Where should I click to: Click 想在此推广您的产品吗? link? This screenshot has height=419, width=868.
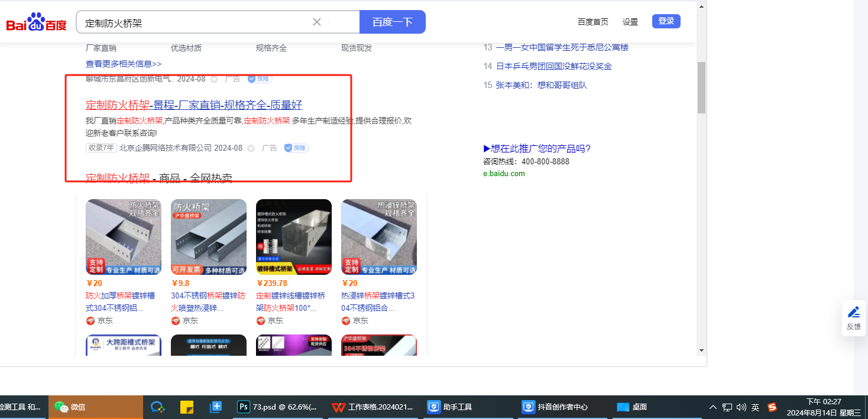[x=537, y=148]
